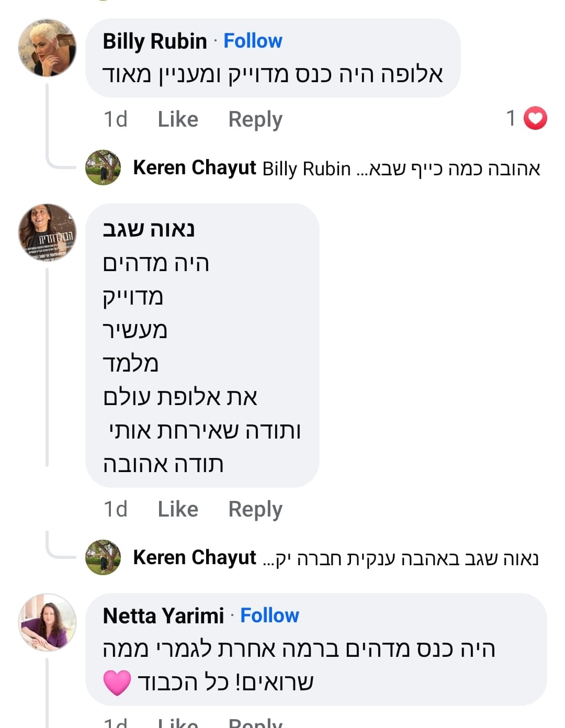Screen dimensions: 565x728
Task: Click the heart reaction on Billy Rubin's comment
Action: pos(535,118)
